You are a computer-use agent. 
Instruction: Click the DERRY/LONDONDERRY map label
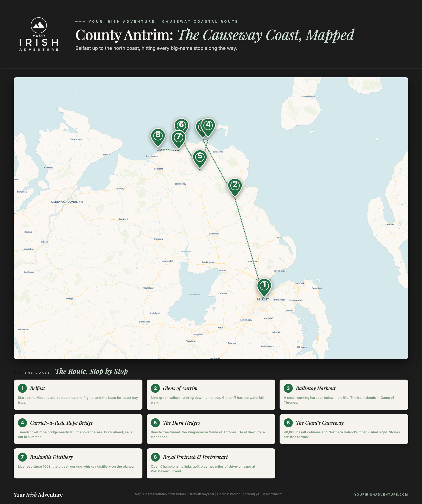click(x=67, y=202)
